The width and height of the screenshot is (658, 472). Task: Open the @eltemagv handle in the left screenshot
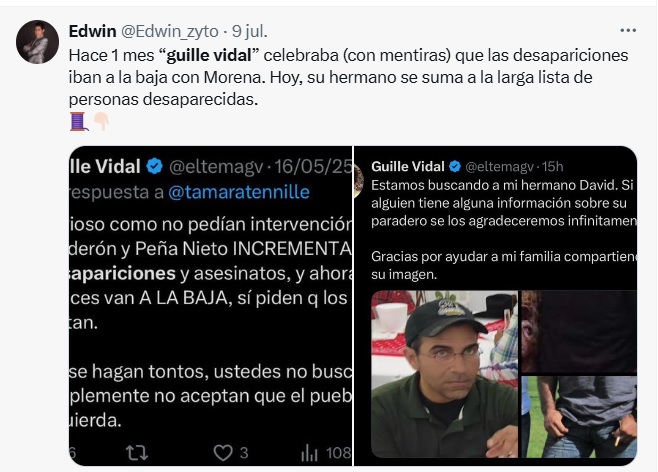pyautogui.click(x=216, y=167)
